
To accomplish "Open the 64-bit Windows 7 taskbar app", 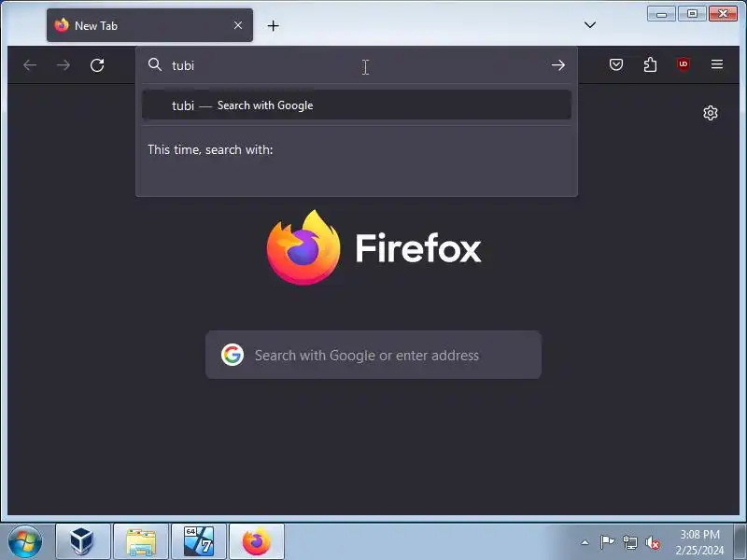I will (x=199, y=541).
